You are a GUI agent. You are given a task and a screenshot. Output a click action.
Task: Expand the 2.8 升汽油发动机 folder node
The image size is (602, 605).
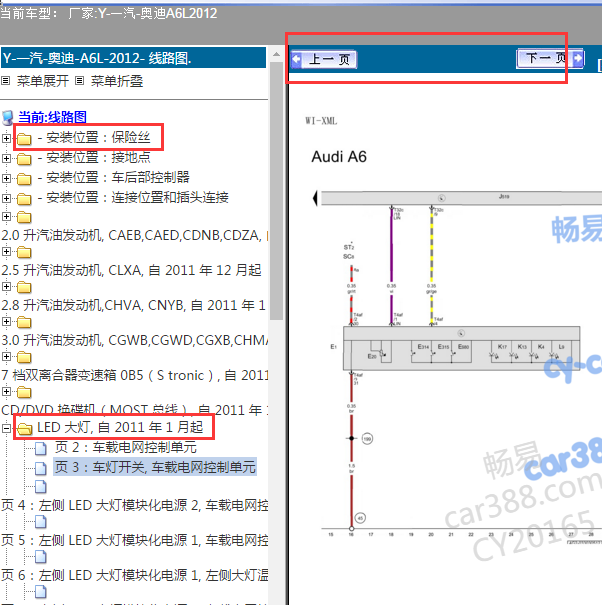coord(6,287)
